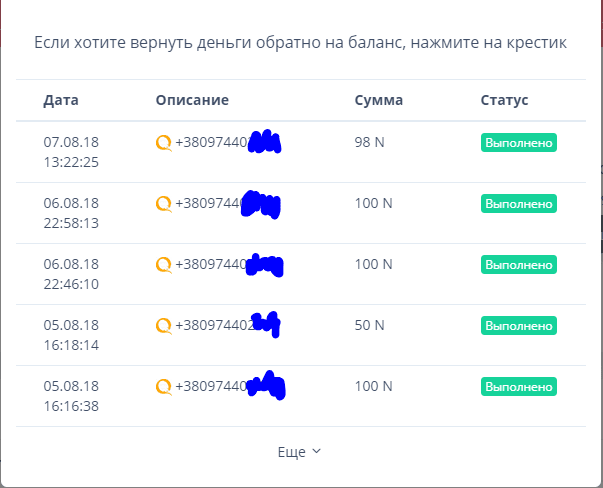The image size is (603, 488).
Task: Click QIWI icon in 05.08.18 16:18:14 row
Action: pyautogui.click(x=164, y=326)
